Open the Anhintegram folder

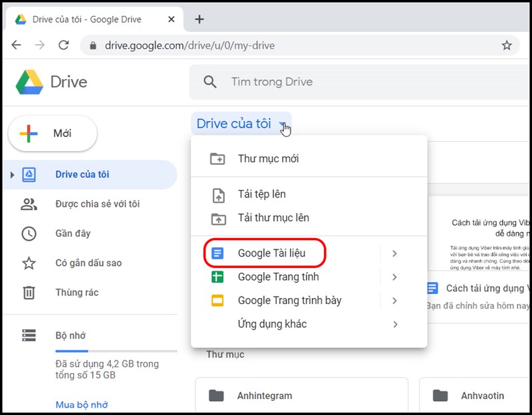[x=264, y=396]
